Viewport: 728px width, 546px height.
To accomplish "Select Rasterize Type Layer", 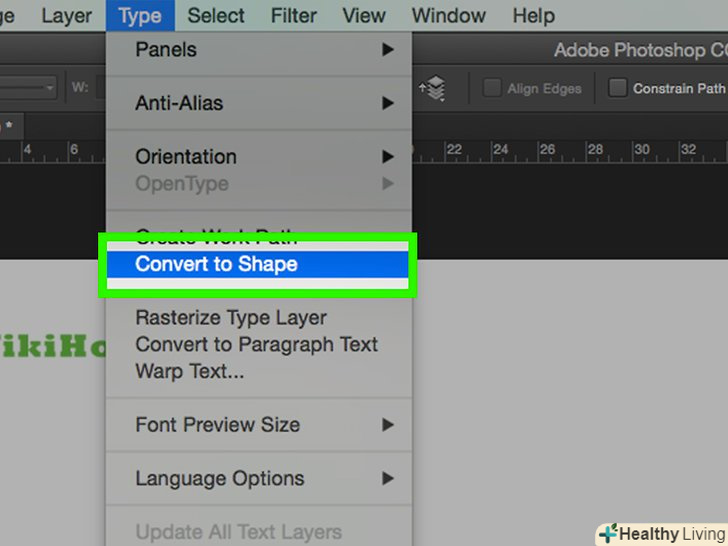I will [231, 318].
